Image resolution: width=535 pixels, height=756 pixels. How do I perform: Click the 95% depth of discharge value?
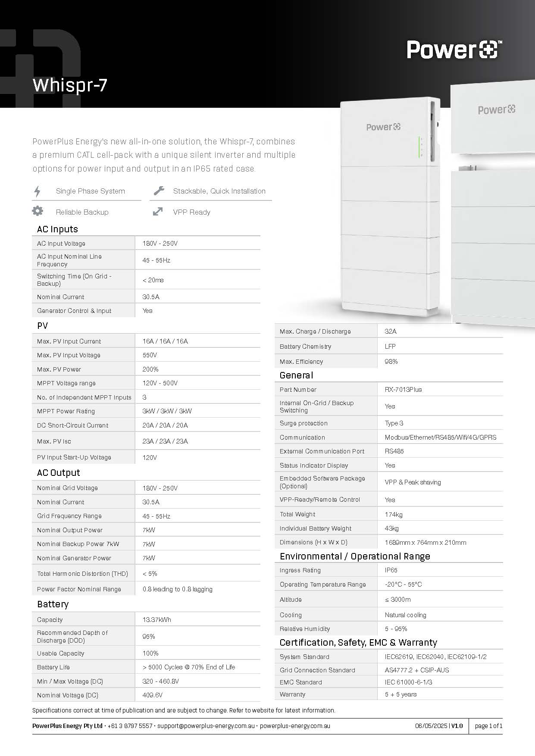click(149, 637)
